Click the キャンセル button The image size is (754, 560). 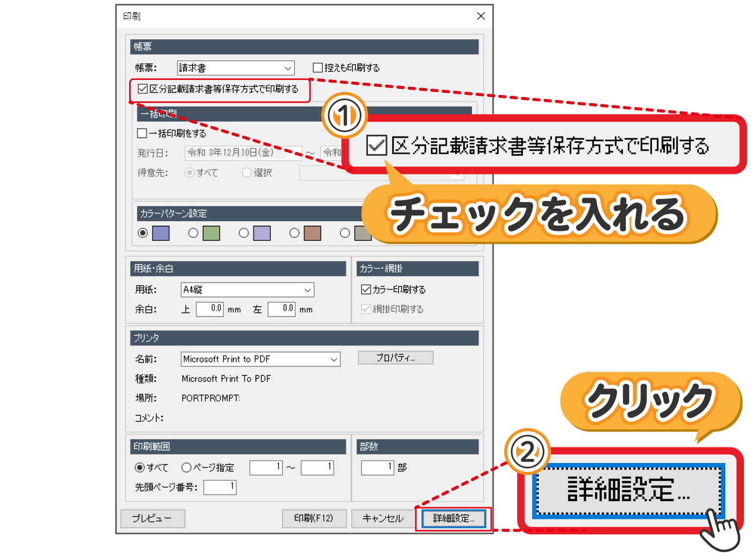point(383,518)
